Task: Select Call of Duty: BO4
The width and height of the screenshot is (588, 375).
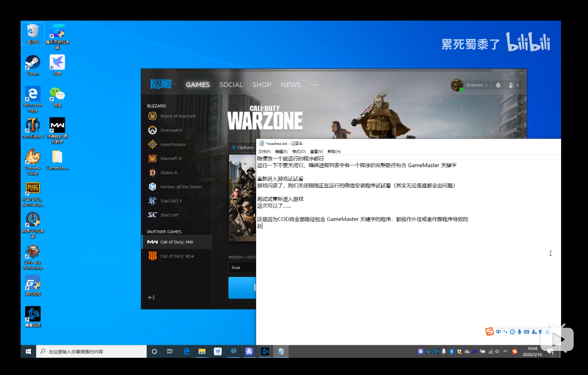Action: 177,256
